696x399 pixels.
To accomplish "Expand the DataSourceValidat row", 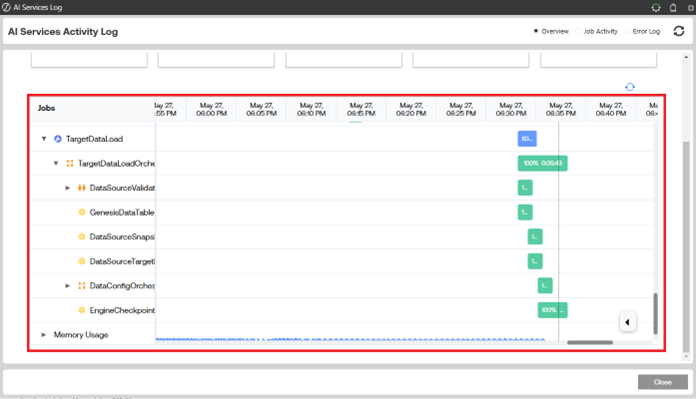I will click(x=67, y=188).
